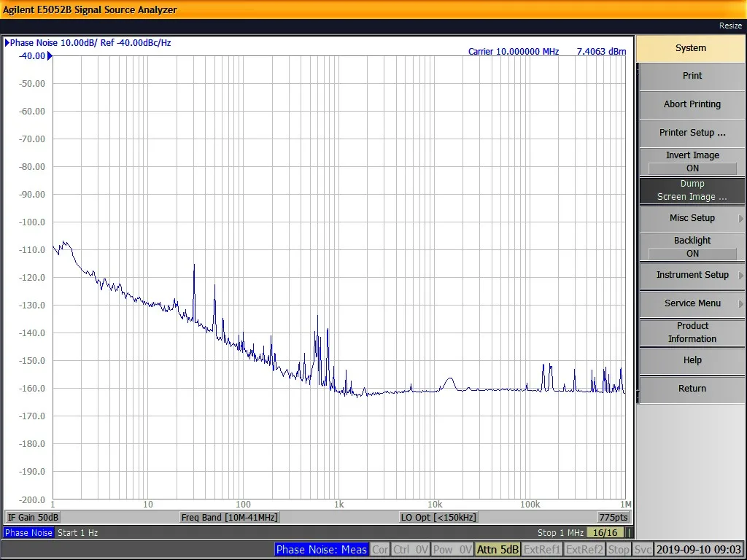The width and height of the screenshot is (747, 560).
Task: Click the Phase Noise 10.00dB/ Ref scale label
Action: click(x=90, y=43)
